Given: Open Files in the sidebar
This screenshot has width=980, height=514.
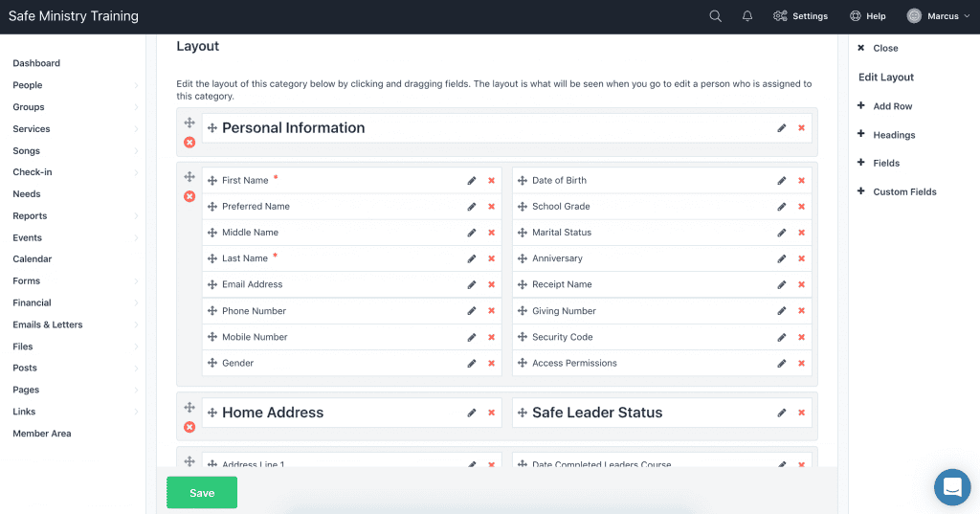Looking at the screenshot, I should (x=23, y=346).
